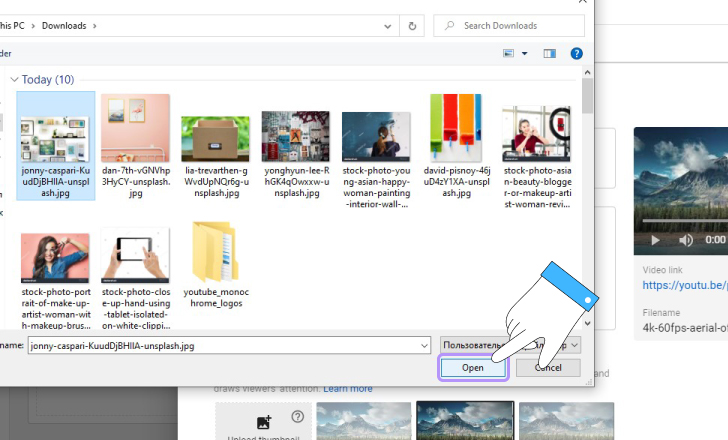
Task: Open the youtu.be video link
Action: [685, 285]
